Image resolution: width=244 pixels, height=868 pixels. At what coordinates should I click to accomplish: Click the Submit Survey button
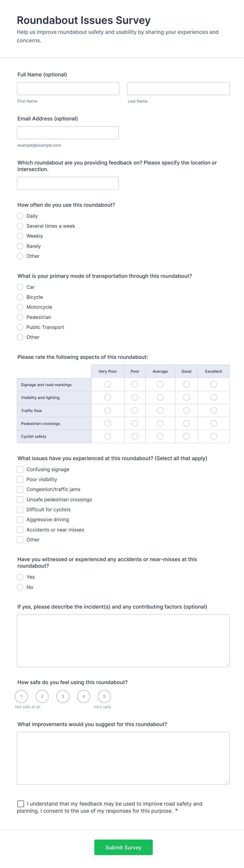(123, 847)
